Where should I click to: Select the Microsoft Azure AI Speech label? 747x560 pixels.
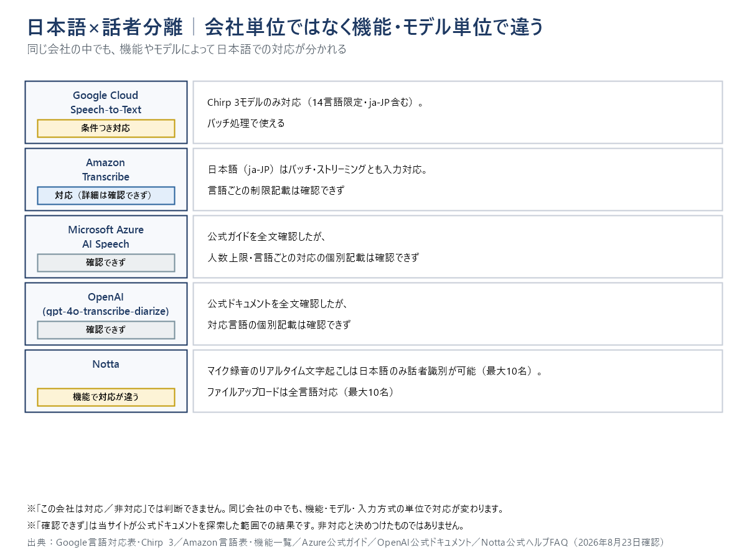[106, 237]
